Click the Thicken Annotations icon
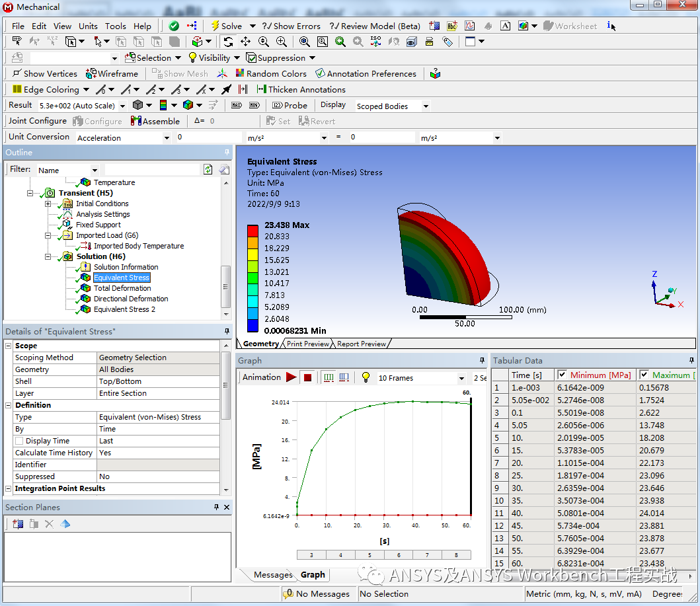Image resolution: width=700 pixels, height=606 pixels. click(x=262, y=89)
